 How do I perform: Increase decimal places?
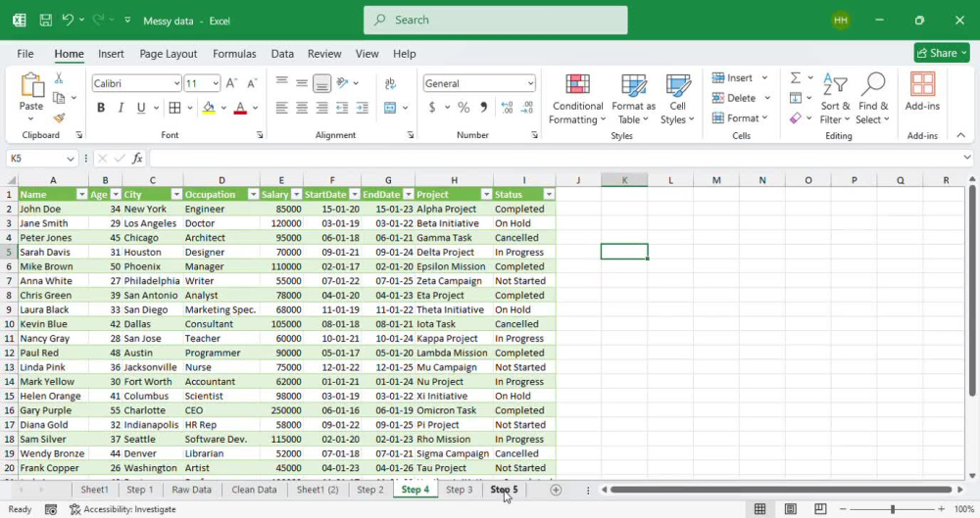pyautogui.click(x=507, y=108)
